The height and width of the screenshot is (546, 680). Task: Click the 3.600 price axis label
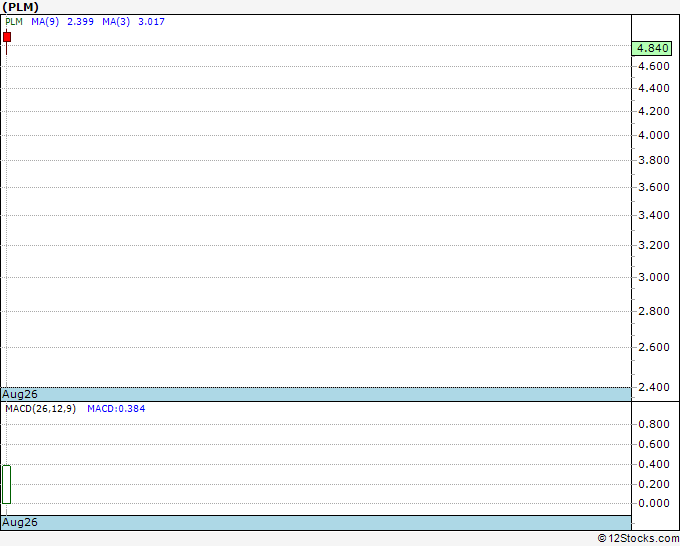point(654,187)
